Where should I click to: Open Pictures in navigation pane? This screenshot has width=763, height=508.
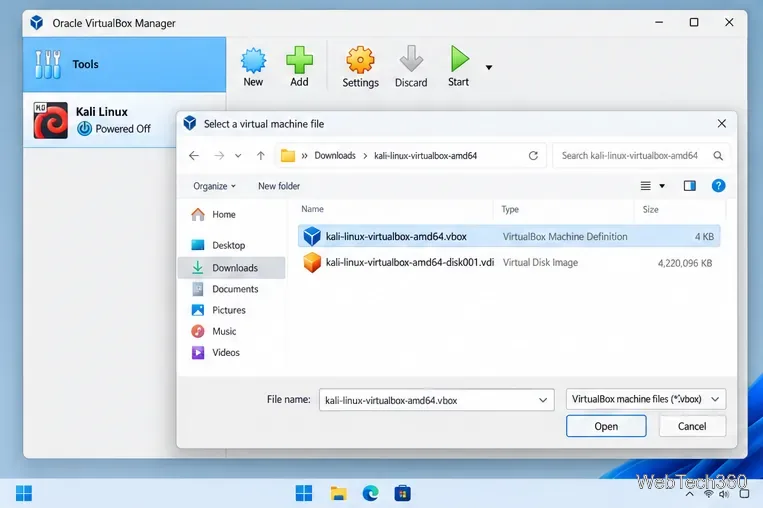click(x=232, y=310)
